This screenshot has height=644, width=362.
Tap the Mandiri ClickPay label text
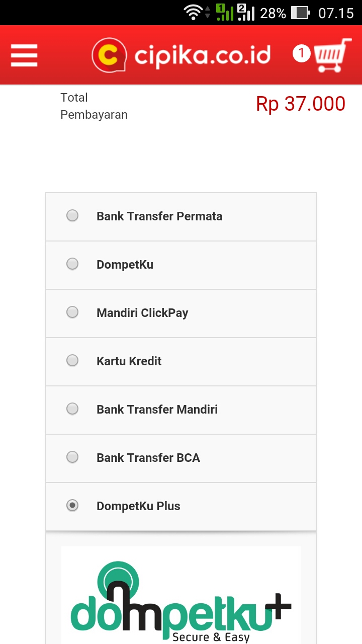pos(142,313)
